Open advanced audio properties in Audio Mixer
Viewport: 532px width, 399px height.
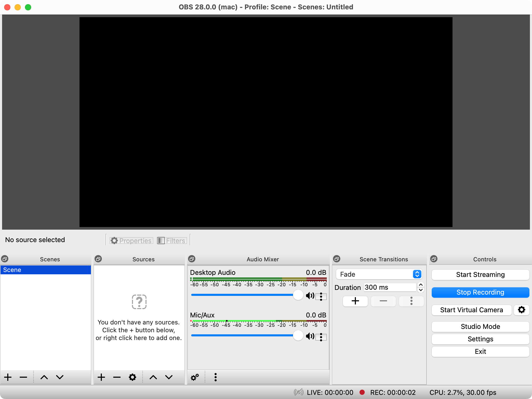coord(195,377)
